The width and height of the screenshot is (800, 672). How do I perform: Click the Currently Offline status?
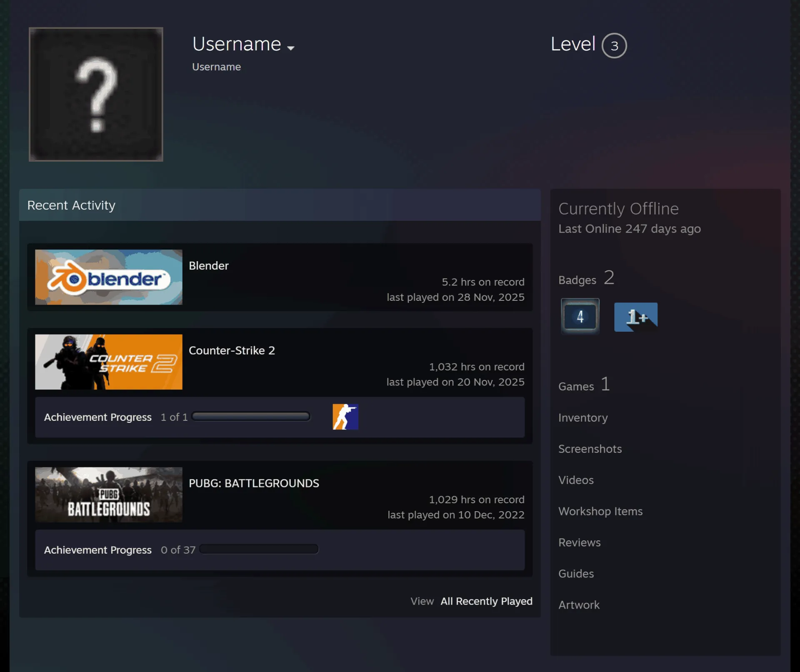(x=618, y=209)
